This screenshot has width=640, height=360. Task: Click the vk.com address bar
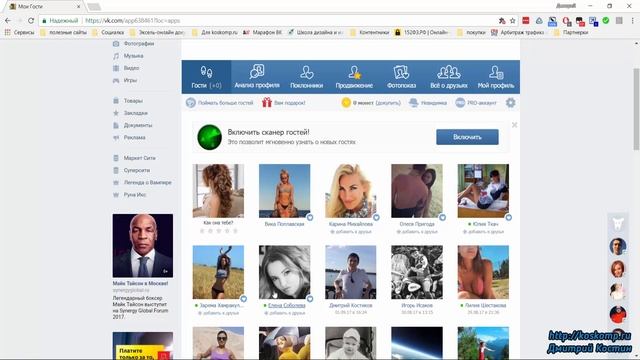(278, 20)
